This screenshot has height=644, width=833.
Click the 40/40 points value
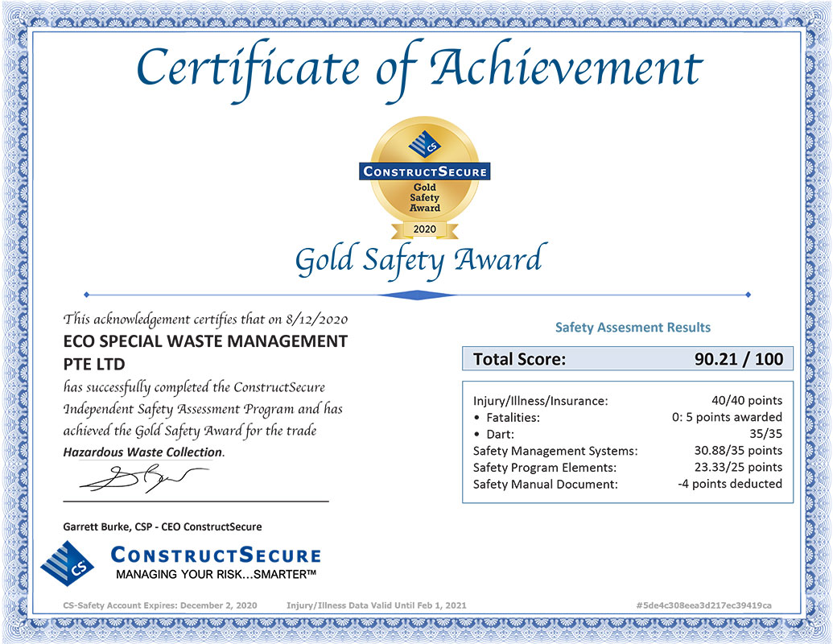pyautogui.click(x=747, y=401)
